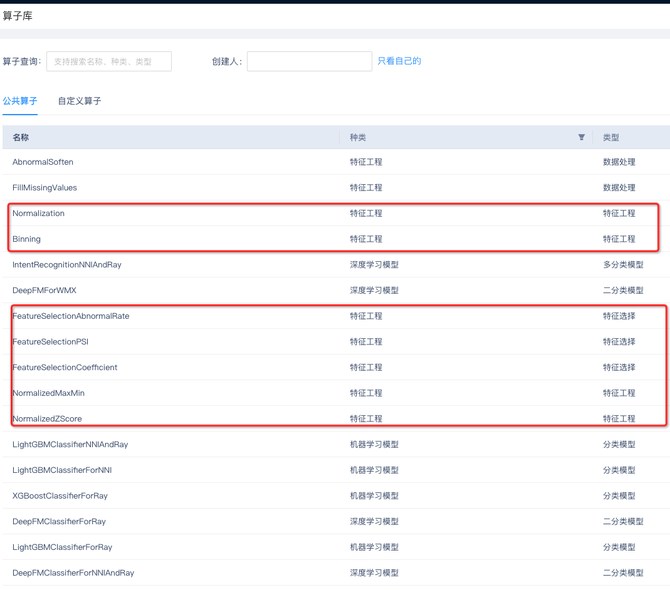Click the NormalizedMaxMin row
Image resolution: width=670 pixels, height=590 pixels.
pyautogui.click(x=49, y=393)
